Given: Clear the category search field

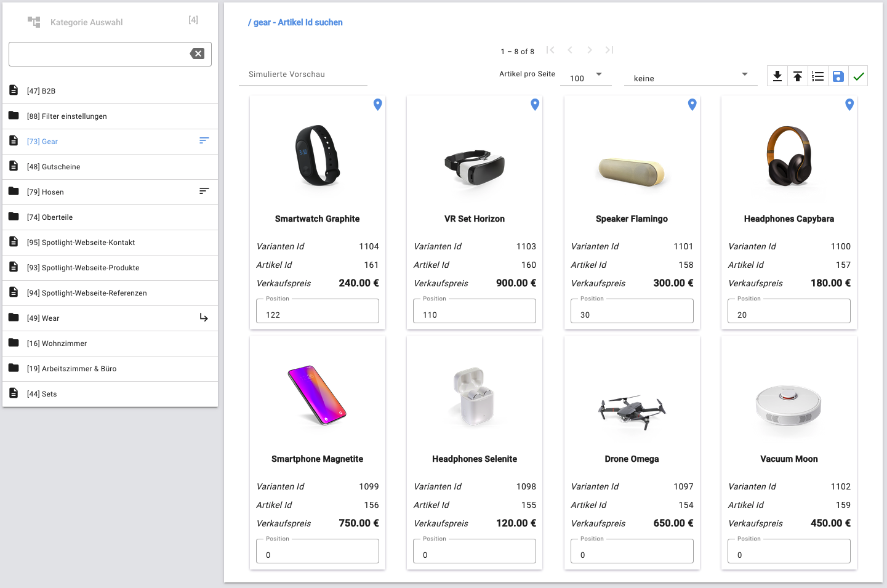Looking at the screenshot, I should (197, 54).
